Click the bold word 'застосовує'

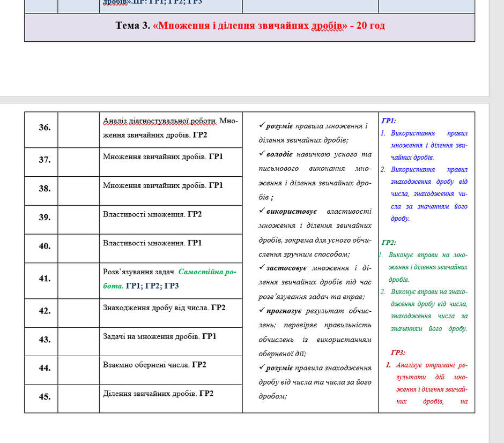pyautogui.click(x=286, y=268)
